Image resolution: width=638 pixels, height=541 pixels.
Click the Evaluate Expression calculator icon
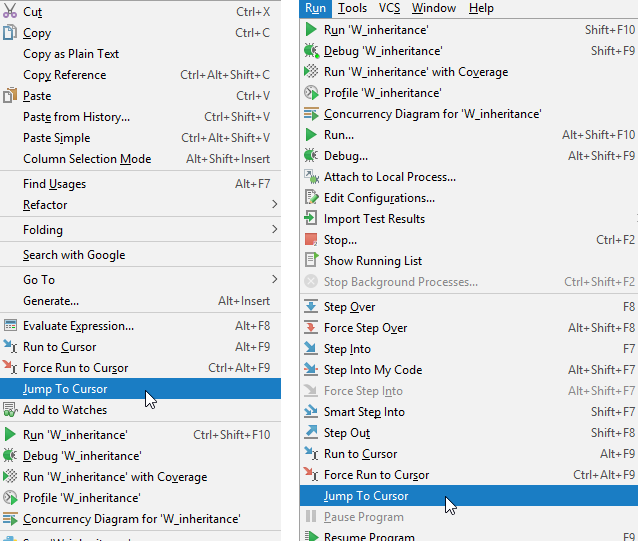point(10,326)
